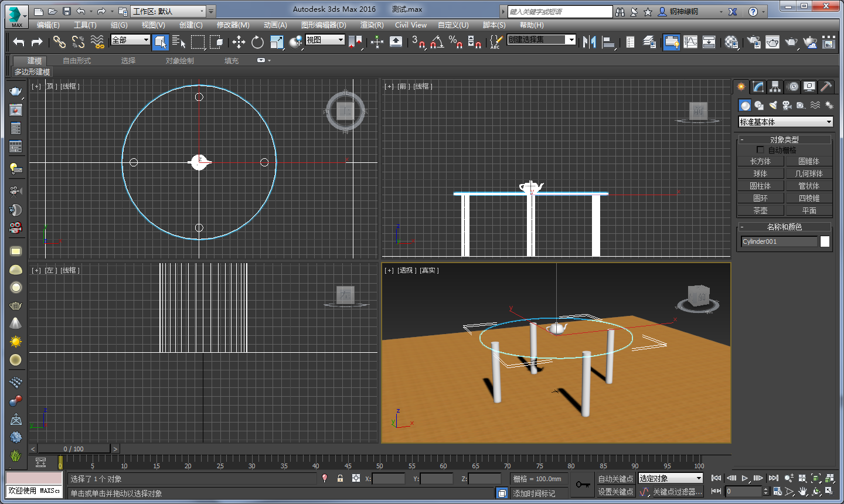Choose Bind to Space Warp tool

coord(97,42)
